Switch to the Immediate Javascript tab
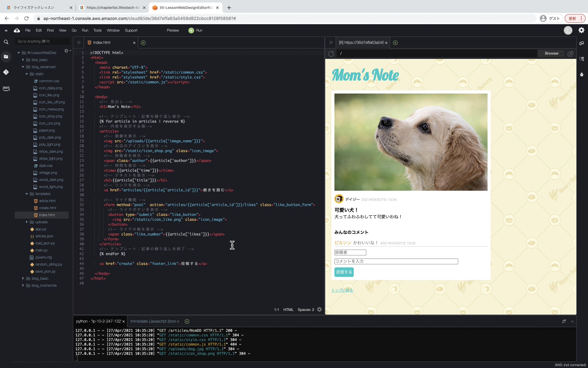The image size is (588, 368). point(153,321)
